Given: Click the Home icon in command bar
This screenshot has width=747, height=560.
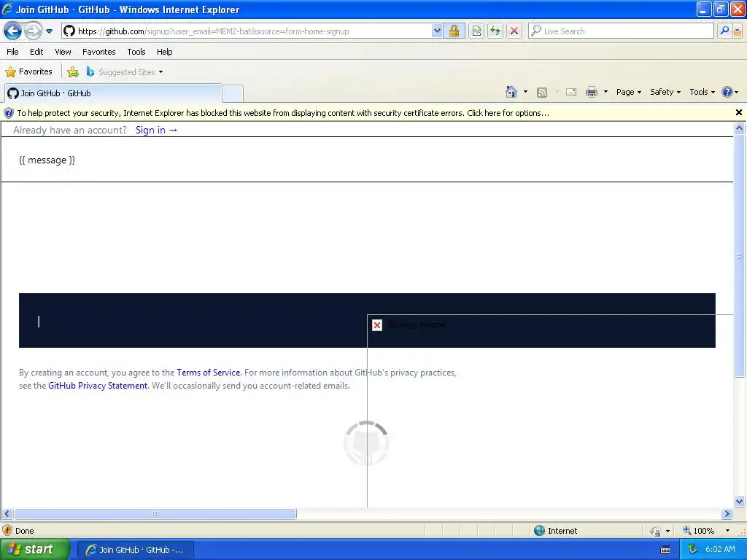Looking at the screenshot, I should pyautogui.click(x=511, y=92).
